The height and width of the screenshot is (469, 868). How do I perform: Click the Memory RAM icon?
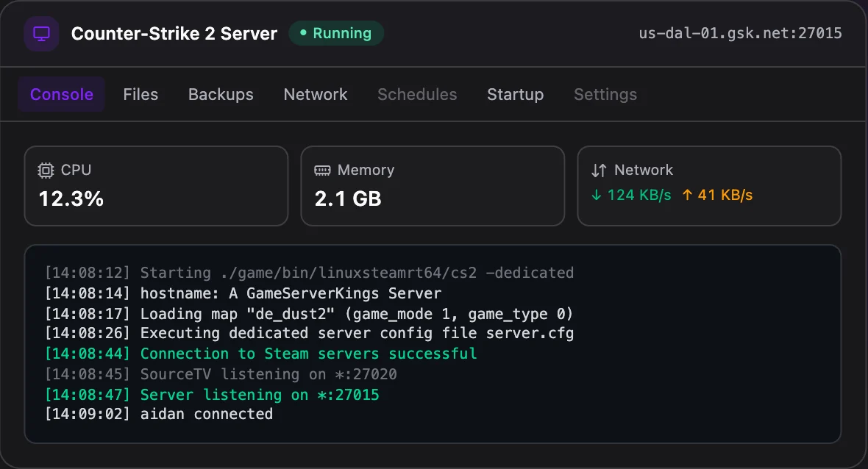pyautogui.click(x=322, y=171)
